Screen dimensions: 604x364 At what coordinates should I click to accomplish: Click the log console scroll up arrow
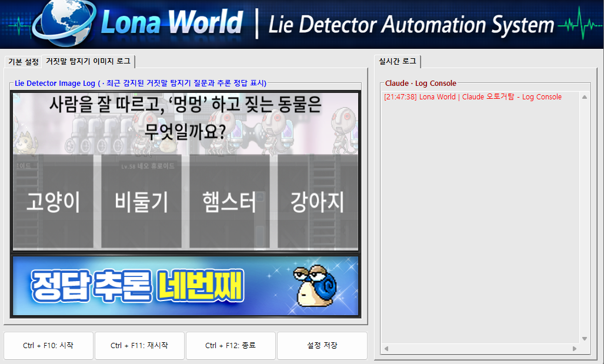(x=585, y=97)
